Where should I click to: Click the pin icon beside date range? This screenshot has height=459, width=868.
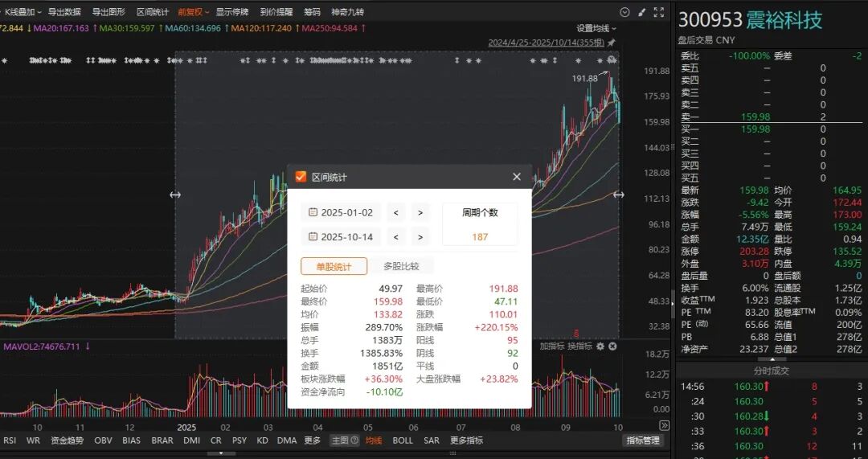point(612,43)
